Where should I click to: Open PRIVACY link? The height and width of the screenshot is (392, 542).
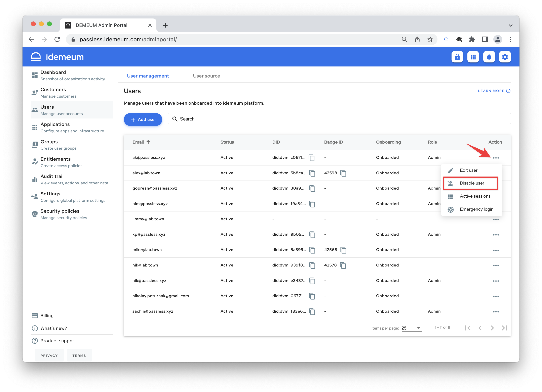point(49,355)
